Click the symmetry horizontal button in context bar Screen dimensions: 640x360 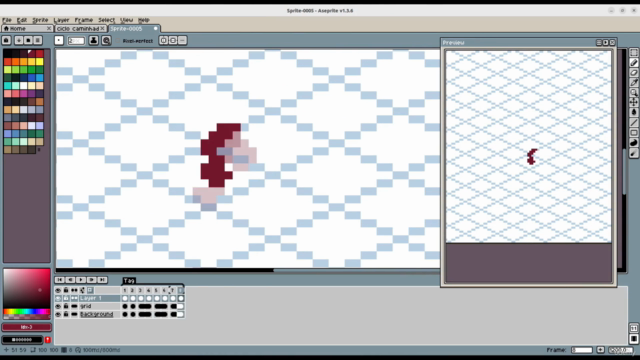[164, 40]
